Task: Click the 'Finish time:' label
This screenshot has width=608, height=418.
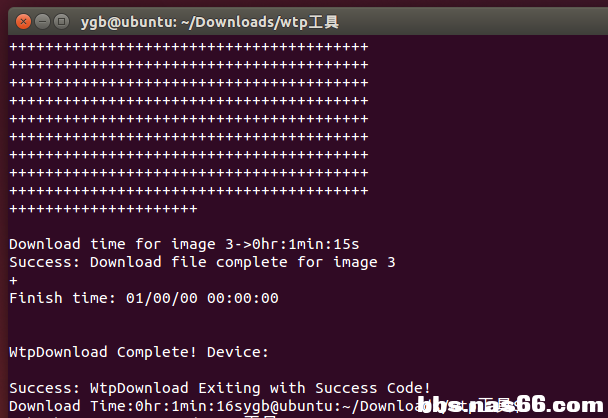Action: pyautogui.click(x=62, y=298)
